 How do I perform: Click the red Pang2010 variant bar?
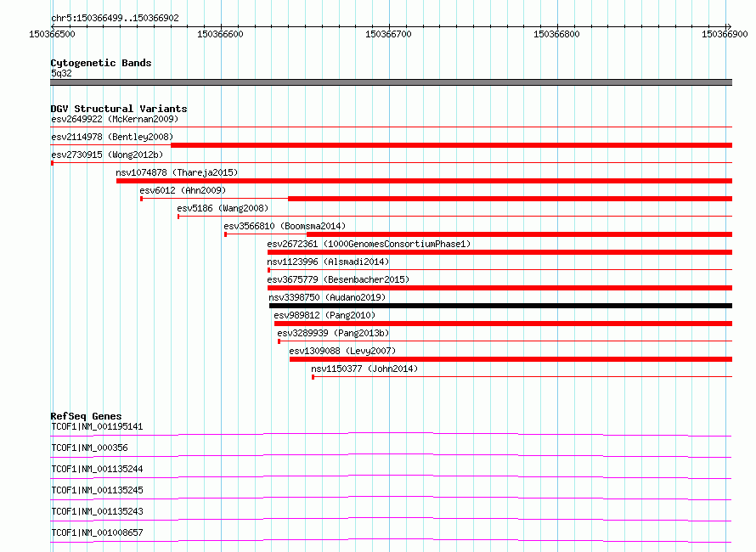[503, 324]
